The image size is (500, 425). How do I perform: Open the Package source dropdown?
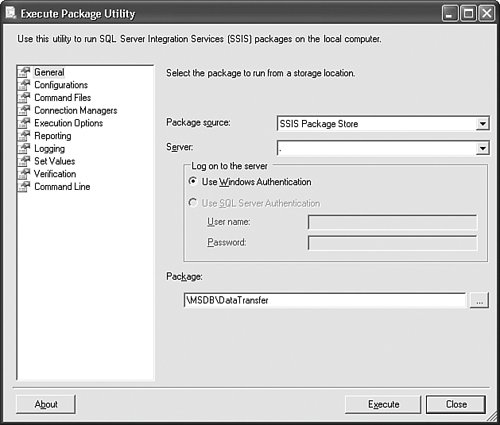pyautogui.click(x=482, y=124)
